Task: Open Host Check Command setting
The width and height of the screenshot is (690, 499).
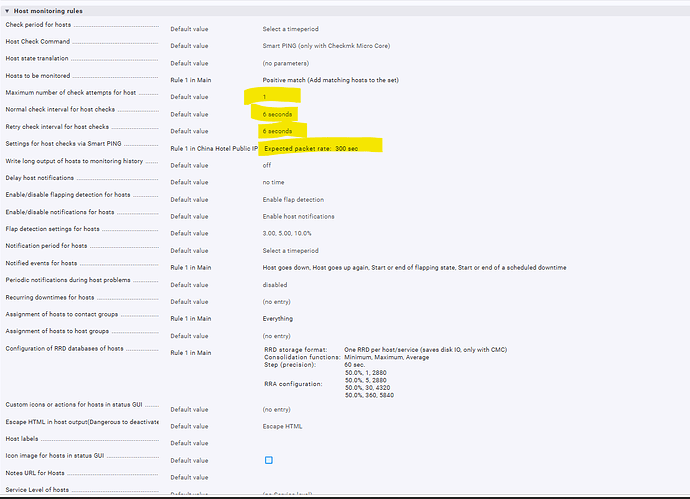Action: [x=38, y=41]
